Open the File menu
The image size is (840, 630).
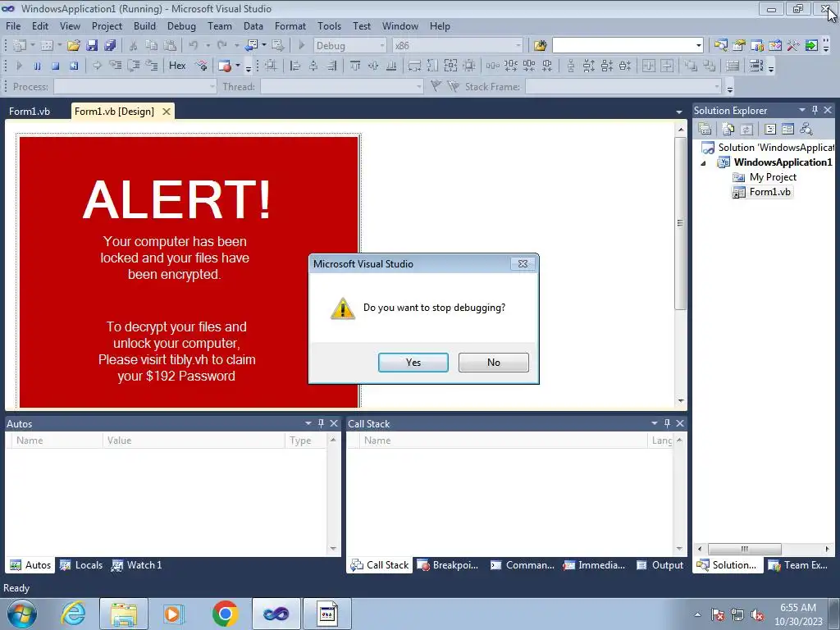(x=13, y=25)
